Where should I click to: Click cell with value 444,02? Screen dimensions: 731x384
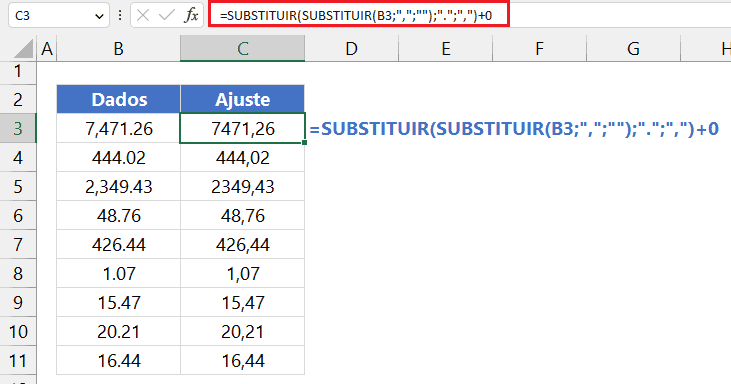click(242, 158)
